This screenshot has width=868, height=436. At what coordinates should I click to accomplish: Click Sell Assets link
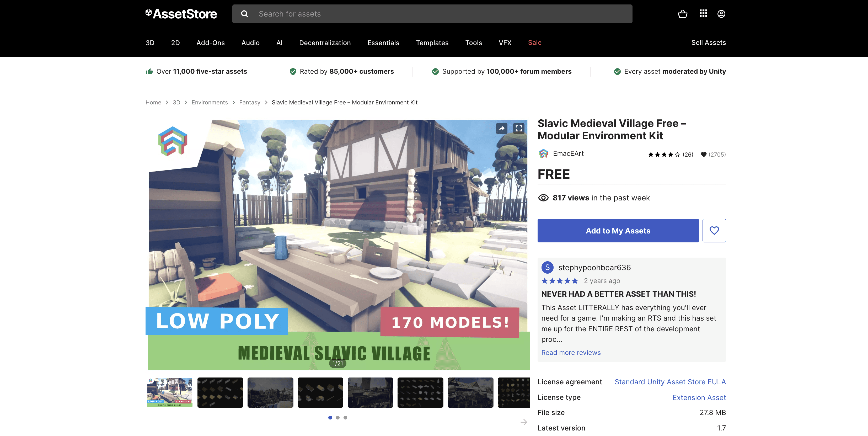click(708, 43)
